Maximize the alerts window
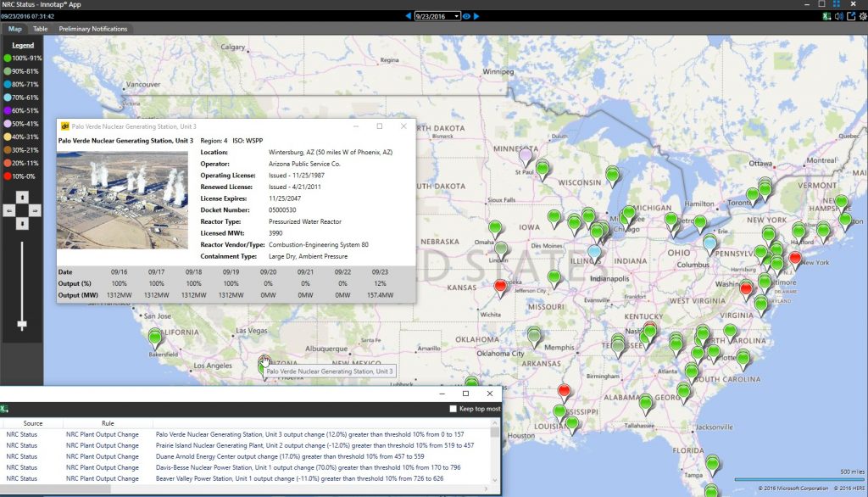Image resolution: width=868 pixels, height=497 pixels. point(465,394)
